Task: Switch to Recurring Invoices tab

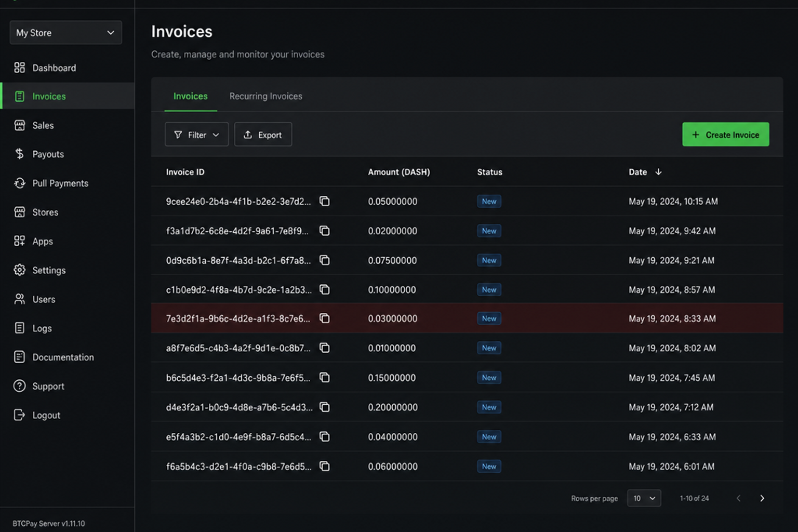Action: coord(265,96)
